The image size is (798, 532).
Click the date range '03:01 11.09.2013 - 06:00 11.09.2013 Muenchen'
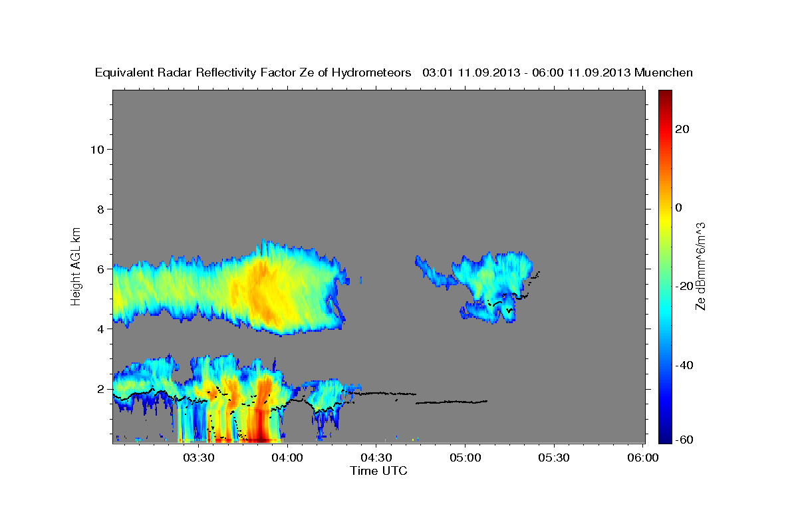(x=557, y=72)
